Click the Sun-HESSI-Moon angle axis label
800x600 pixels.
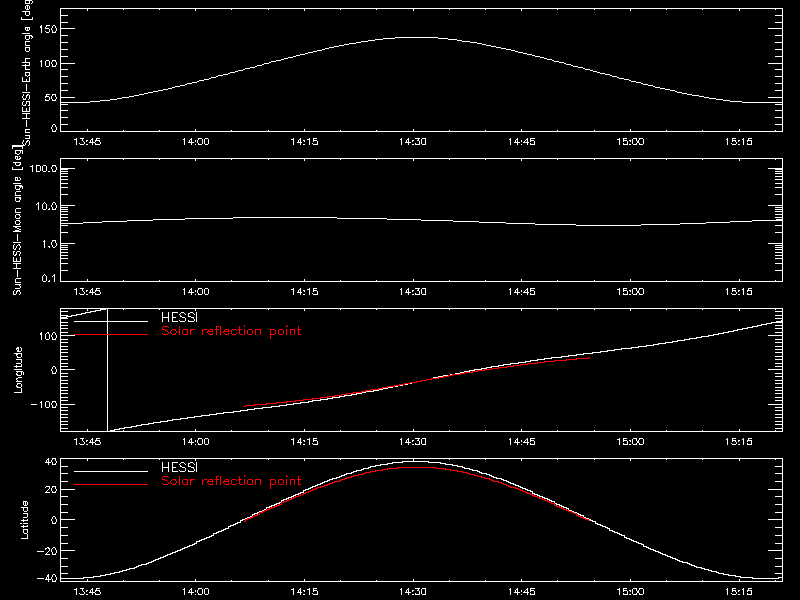17,220
